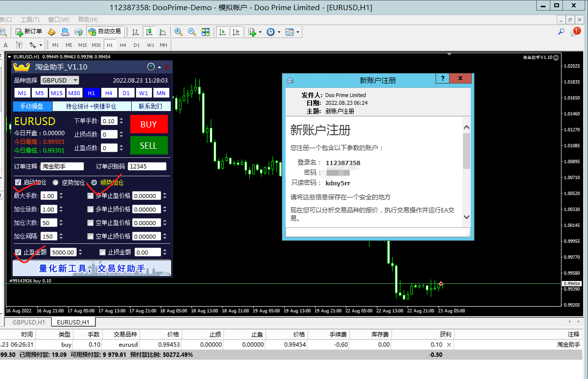Switch chart to line chart style
This screenshot has height=379, width=588.
(x=163, y=32)
